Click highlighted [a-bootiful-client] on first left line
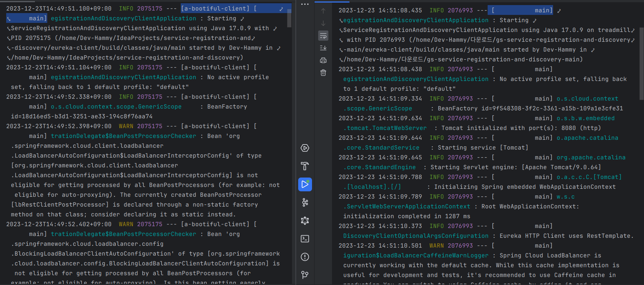This screenshot has height=285, width=644. tap(215, 8)
